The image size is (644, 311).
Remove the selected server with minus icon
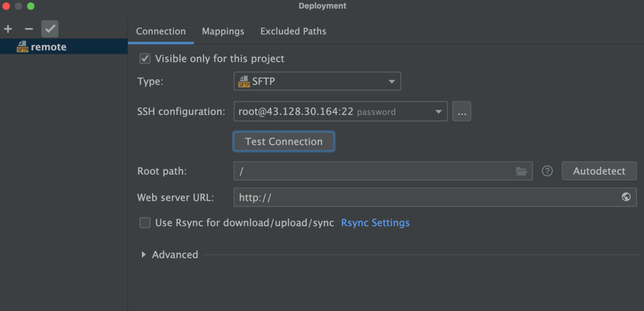[29, 29]
